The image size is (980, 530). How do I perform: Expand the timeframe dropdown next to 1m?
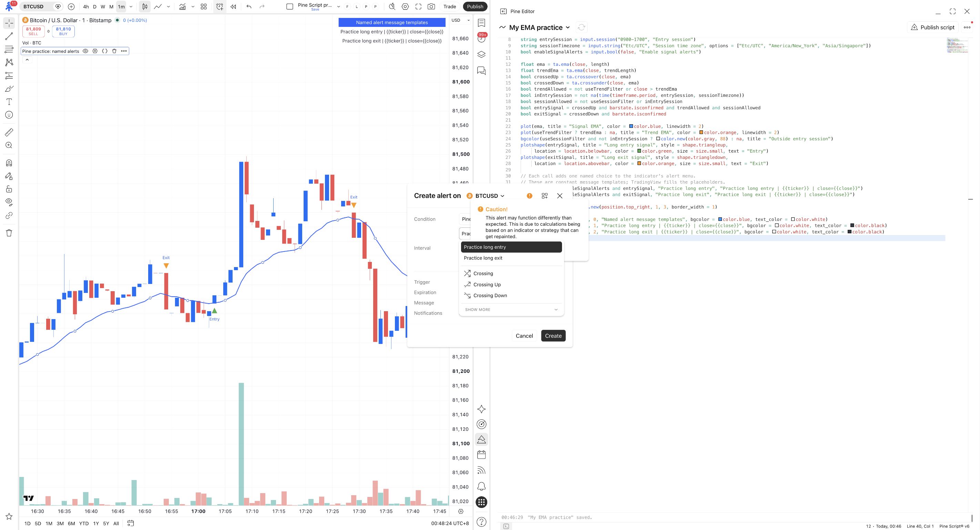(x=131, y=7)
